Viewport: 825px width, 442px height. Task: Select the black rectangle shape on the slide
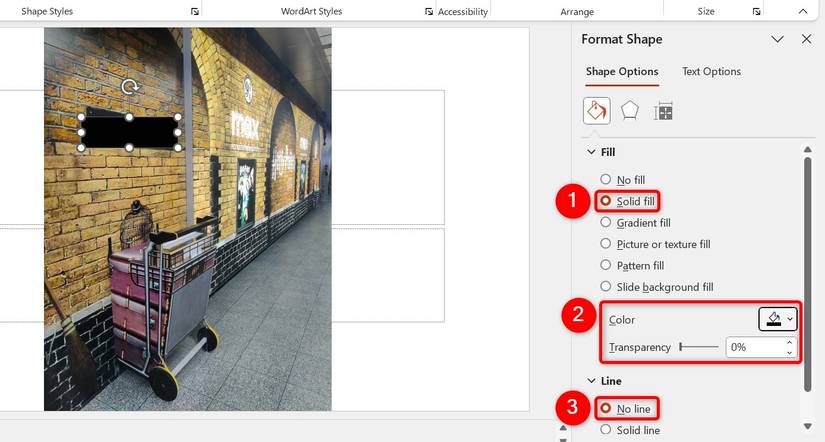129,132
